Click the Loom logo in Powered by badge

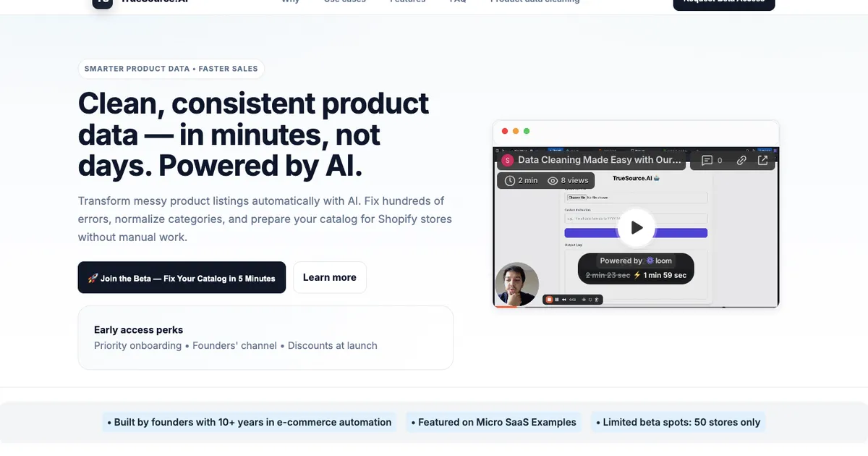click(659, 261)
